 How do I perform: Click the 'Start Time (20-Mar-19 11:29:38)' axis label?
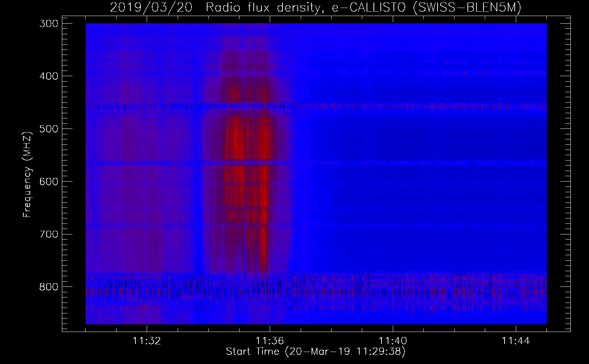(x=316, y=352)
